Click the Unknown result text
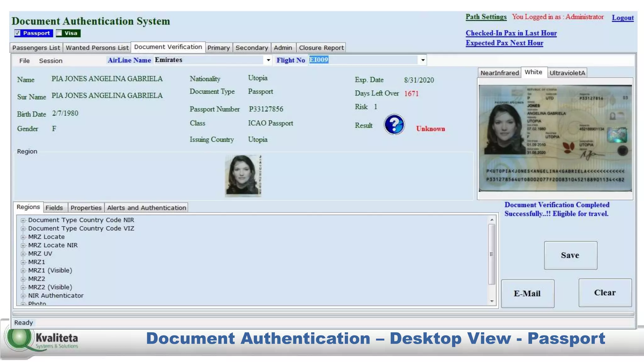Image resolution: width=644 pixels, height=362 pixels. pos(430,129)
